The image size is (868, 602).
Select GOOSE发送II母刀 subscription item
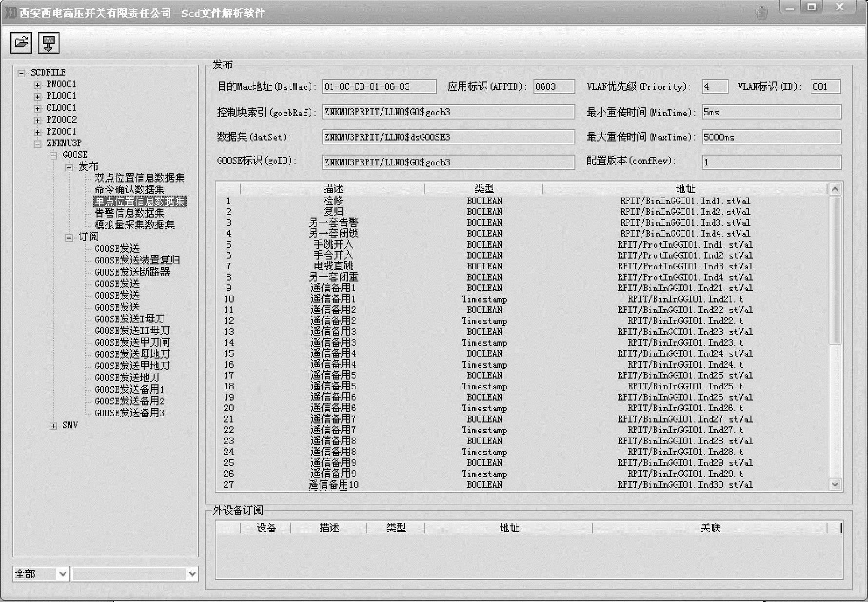click(132, 331)
